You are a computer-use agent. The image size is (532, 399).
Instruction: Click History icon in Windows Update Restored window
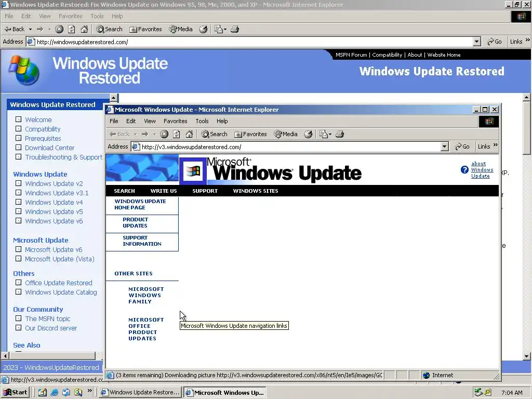point(203,29)
